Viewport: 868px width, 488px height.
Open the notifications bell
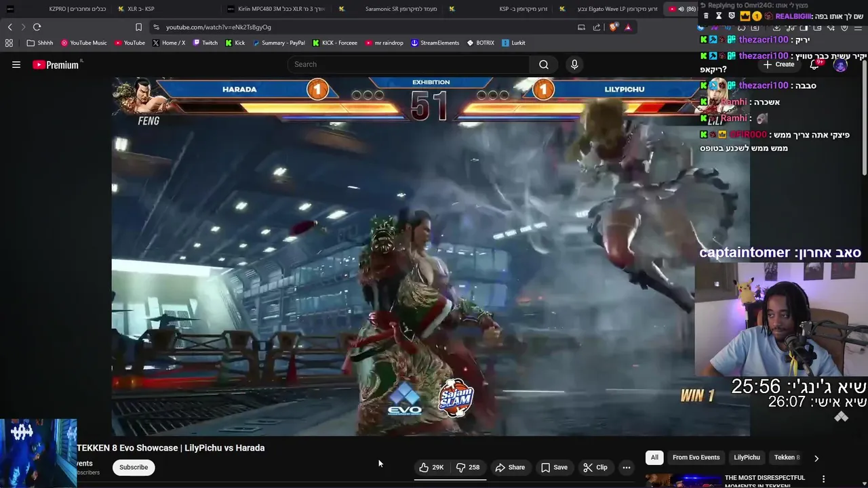[814, 64]
